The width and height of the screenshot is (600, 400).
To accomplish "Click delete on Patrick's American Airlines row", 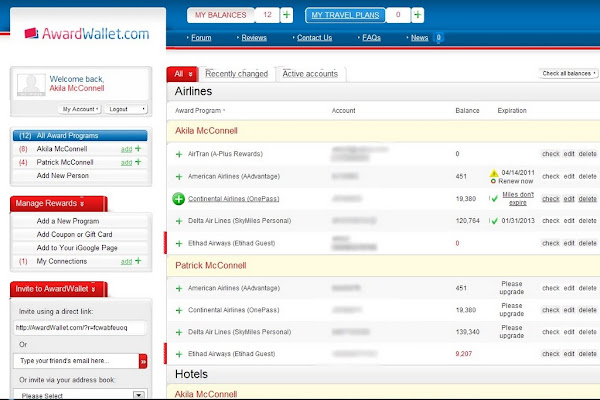I will click(x=587, y=288).
